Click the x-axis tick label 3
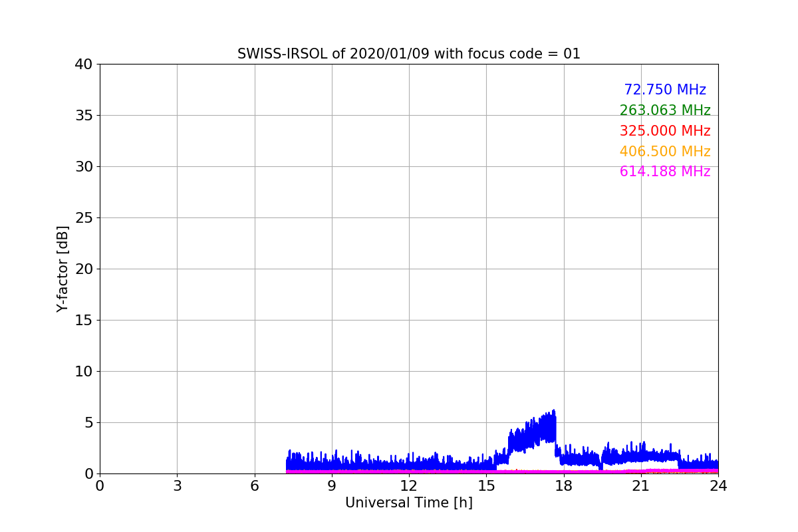Screen dimensions: 798x532 [177, 486]
